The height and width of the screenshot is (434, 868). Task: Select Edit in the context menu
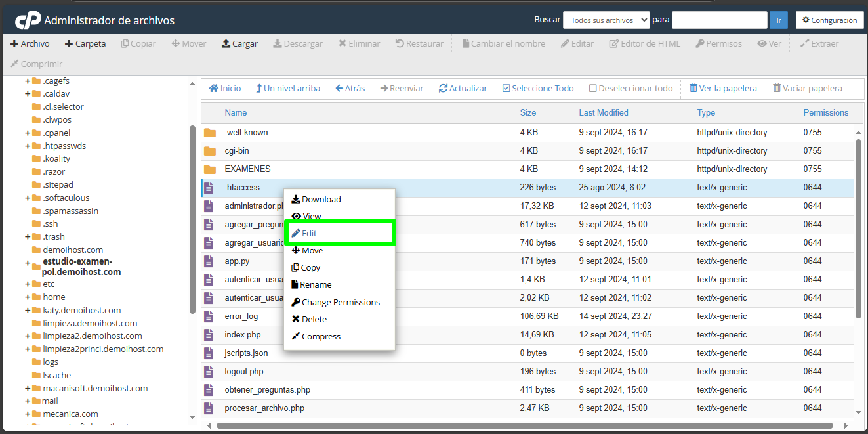(306, 233)
